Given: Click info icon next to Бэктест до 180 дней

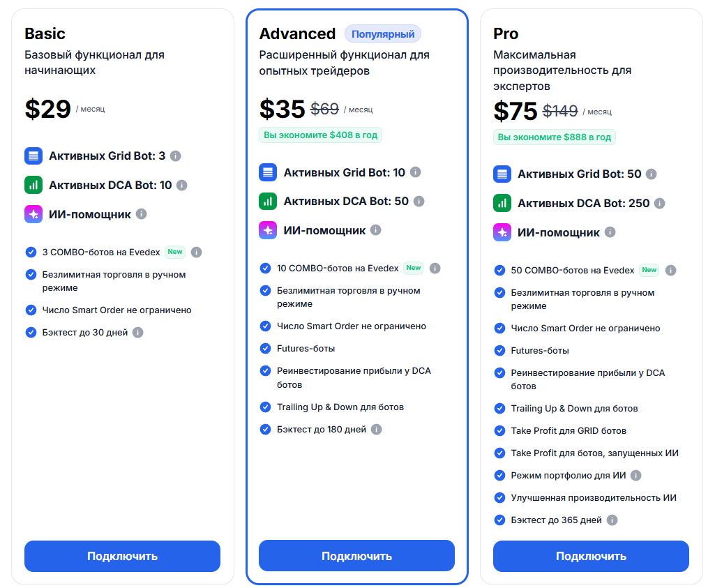Looking at the screenshot, I should [377, 430].
